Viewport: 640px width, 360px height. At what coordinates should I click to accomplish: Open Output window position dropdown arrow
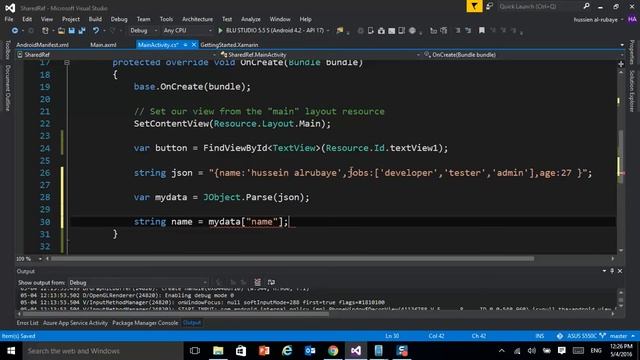pyautogui.click(x=604, y=271)
